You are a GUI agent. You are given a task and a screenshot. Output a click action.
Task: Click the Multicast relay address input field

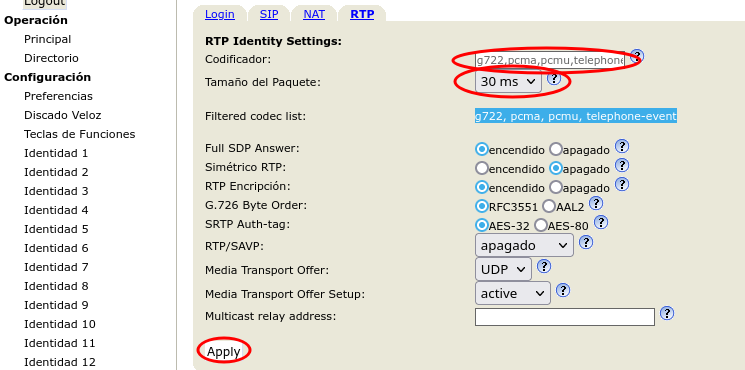pyautogui.click(x=565, y=317)
